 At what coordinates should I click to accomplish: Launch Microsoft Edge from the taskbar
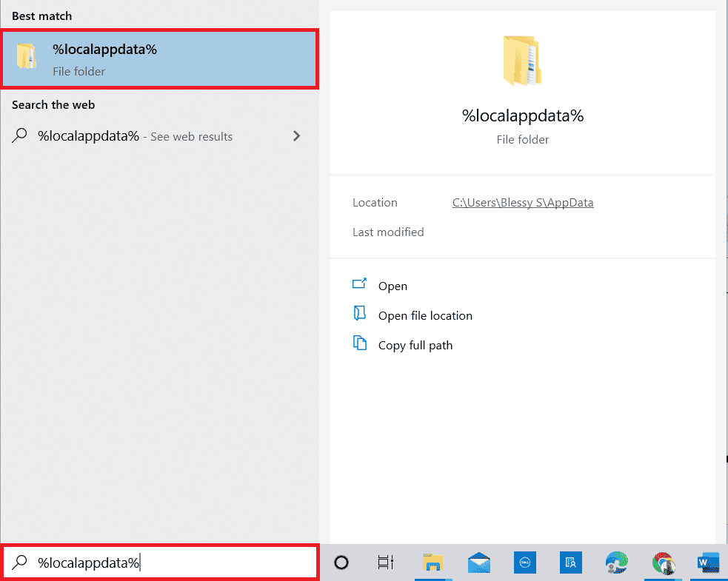pyautogui.click(x=616, y=562)
